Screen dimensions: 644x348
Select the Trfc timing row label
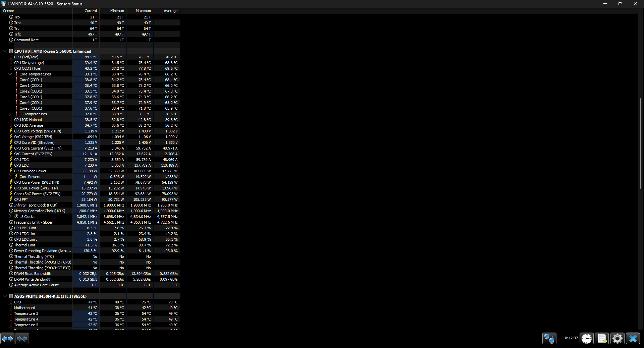(17, 34)
